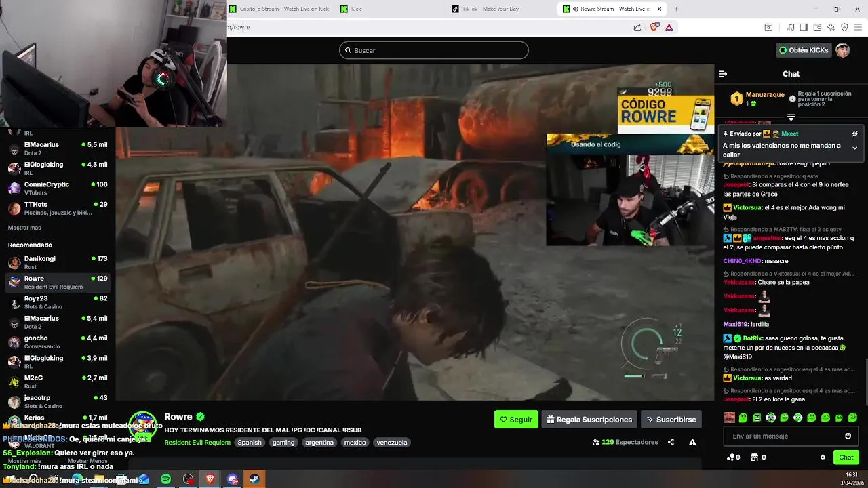
Task: Open Discord from the Windows taskbar
Action: (x=233, y=479)
